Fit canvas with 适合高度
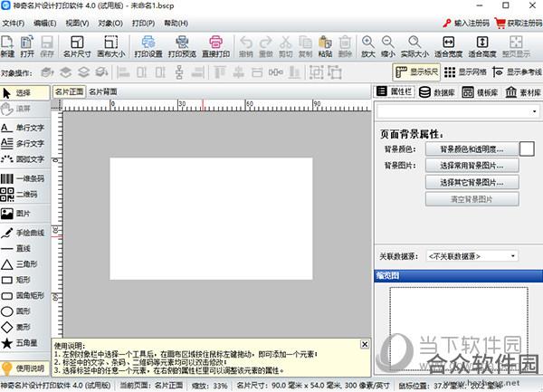The height and width of the screenshot is (392, 543). (482, 46)
